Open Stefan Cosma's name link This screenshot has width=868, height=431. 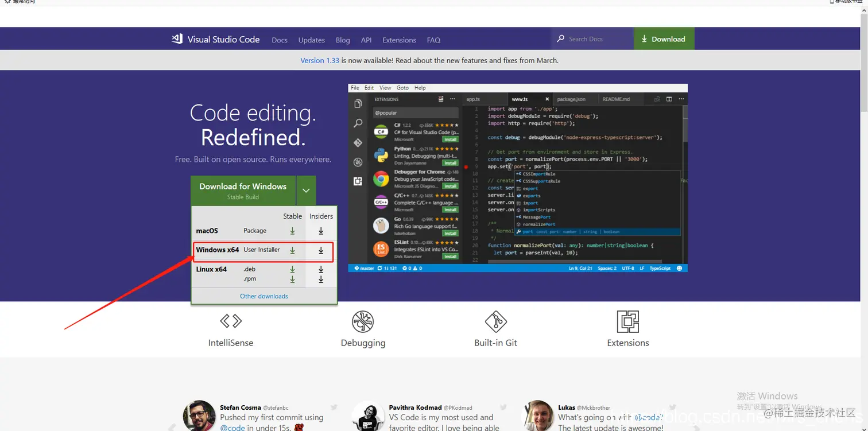tap(241, 407)
